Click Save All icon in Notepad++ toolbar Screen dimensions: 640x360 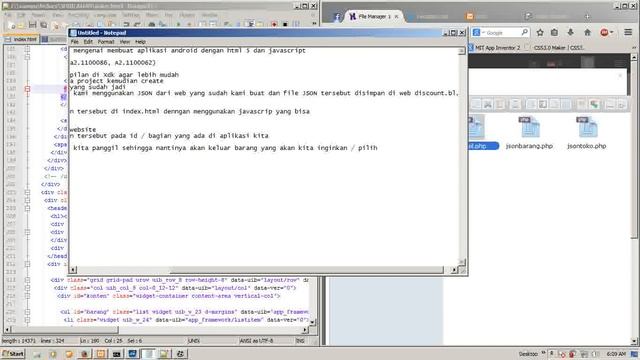point(44,25)
